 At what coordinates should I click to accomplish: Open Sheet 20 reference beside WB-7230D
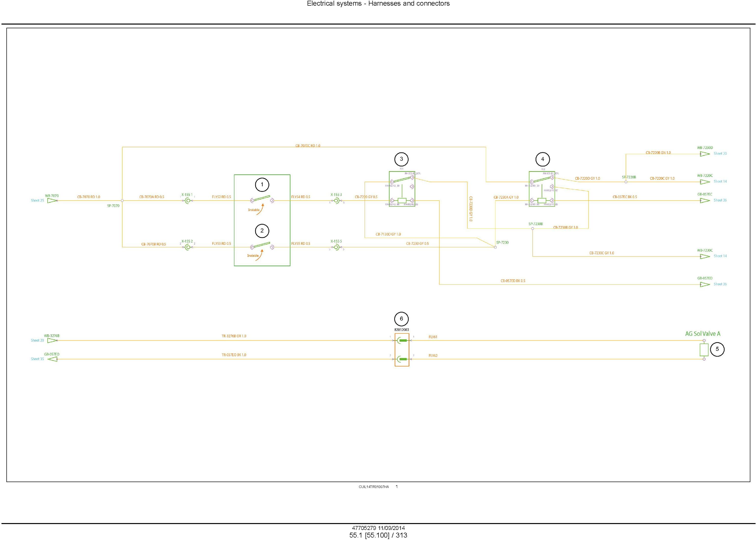coord(720,154)
